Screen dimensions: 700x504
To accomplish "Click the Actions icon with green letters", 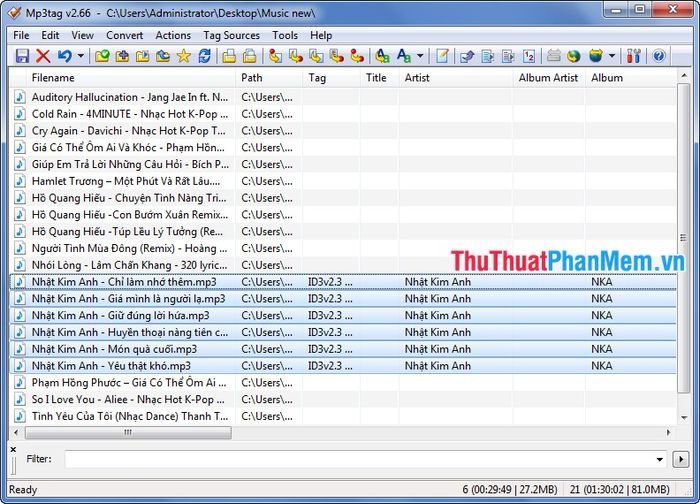I will (x=383, y=56).
